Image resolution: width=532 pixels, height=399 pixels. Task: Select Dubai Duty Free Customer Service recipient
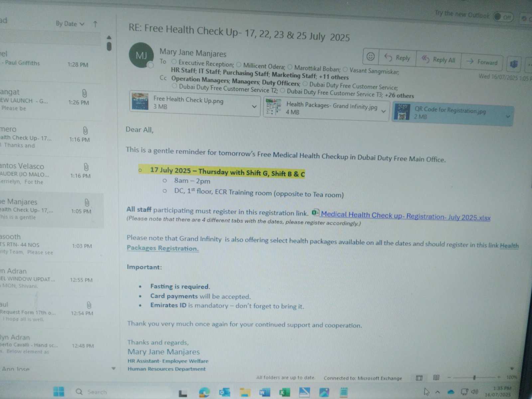(x=353, y=86)
